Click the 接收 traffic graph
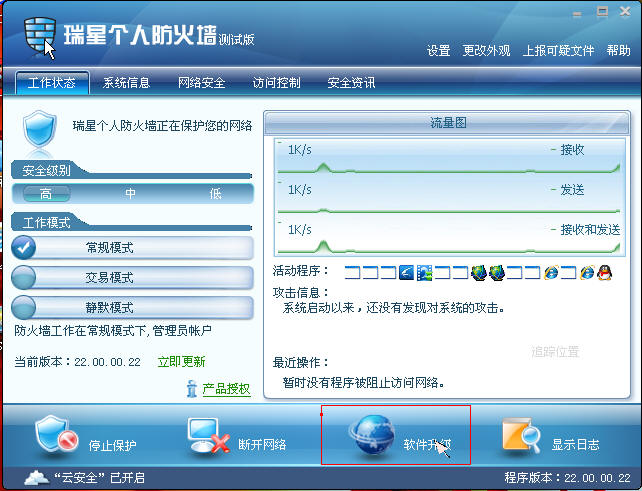The height and width of the screenshot is (491, 642). (449, 157)
